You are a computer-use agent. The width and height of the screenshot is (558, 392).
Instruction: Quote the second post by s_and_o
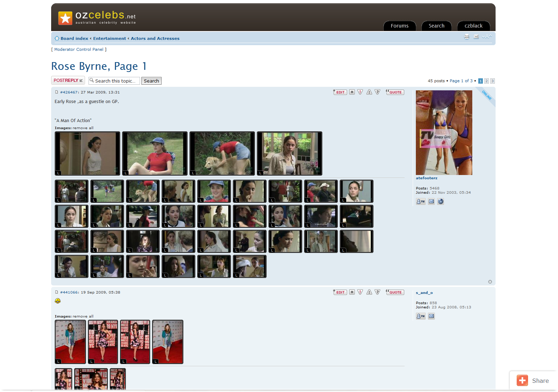point(395,292)
